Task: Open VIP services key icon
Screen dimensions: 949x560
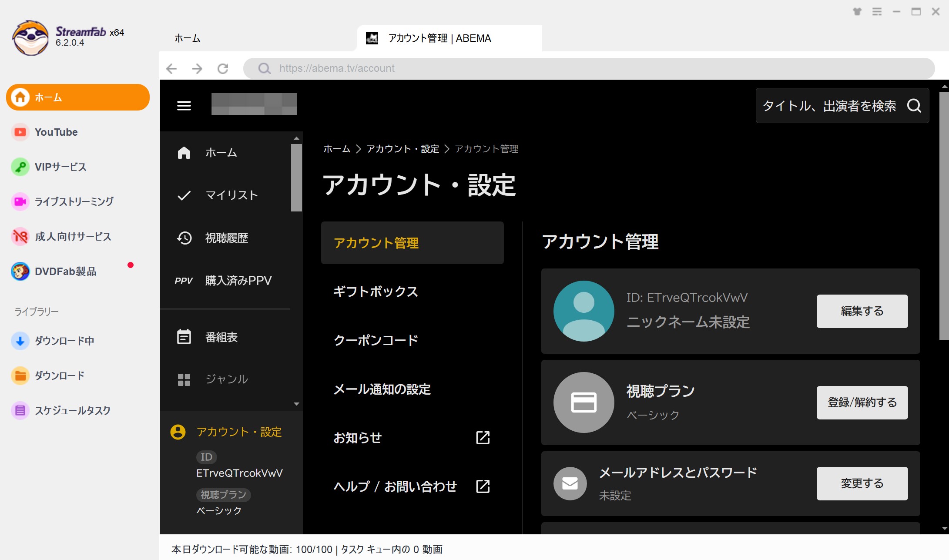Action: 20,167
